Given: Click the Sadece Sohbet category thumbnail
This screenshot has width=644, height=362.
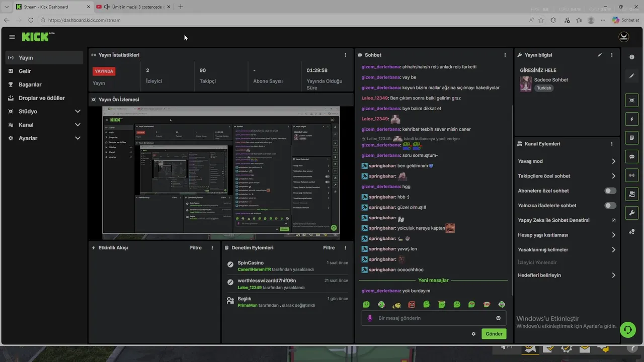Looking at the screenshot, I should pyautogui.click(x=526, y=84).
